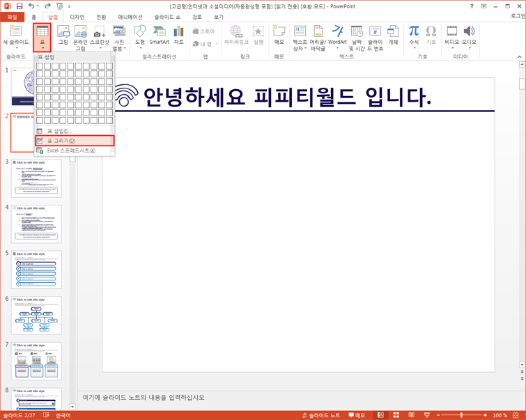
Task: Switch to the Transitions (전환) tab
Action: click(x=101, y=17)
